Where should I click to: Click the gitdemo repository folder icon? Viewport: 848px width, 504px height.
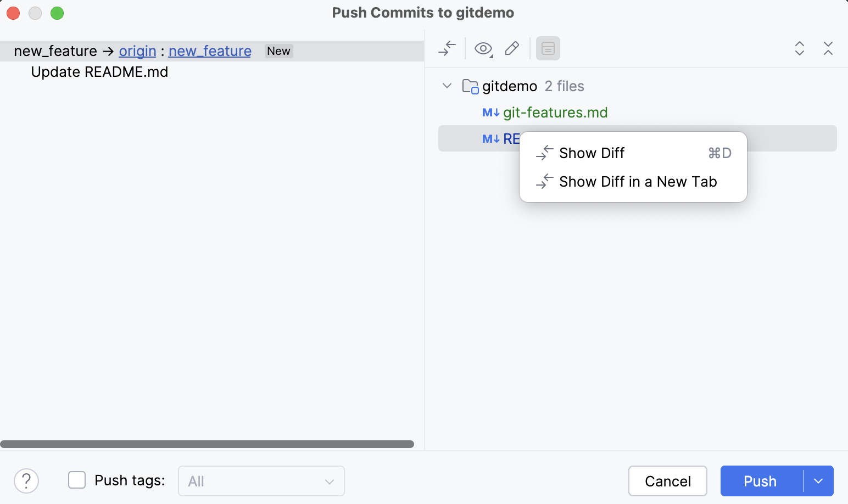pos(470,86)
